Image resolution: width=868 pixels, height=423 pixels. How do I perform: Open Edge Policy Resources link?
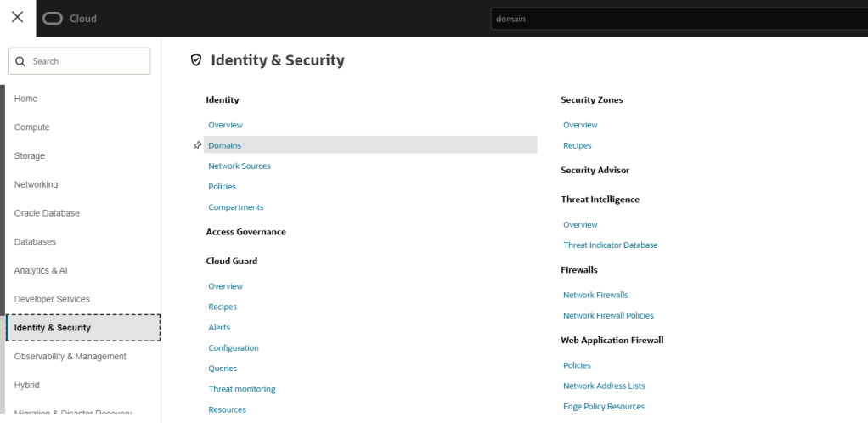pos(604,407)
